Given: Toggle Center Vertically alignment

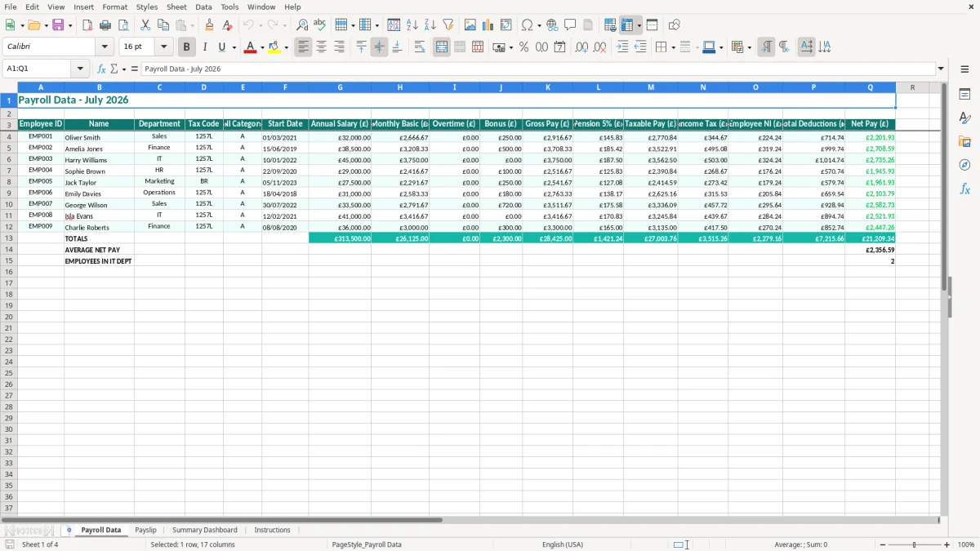Looking at the screenshot, I should 379,47.
